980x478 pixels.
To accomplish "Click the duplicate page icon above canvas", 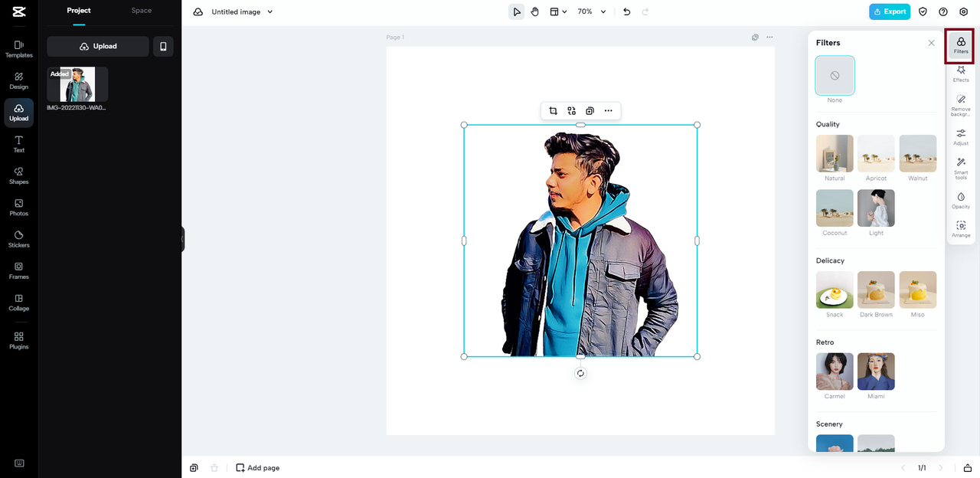I will pos(755,37).
